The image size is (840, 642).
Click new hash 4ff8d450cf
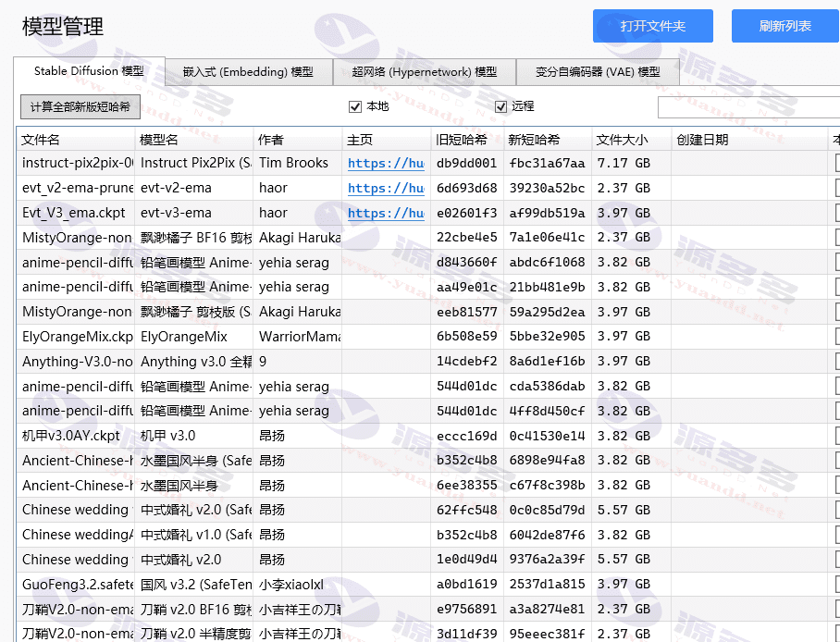click(548, 411)
